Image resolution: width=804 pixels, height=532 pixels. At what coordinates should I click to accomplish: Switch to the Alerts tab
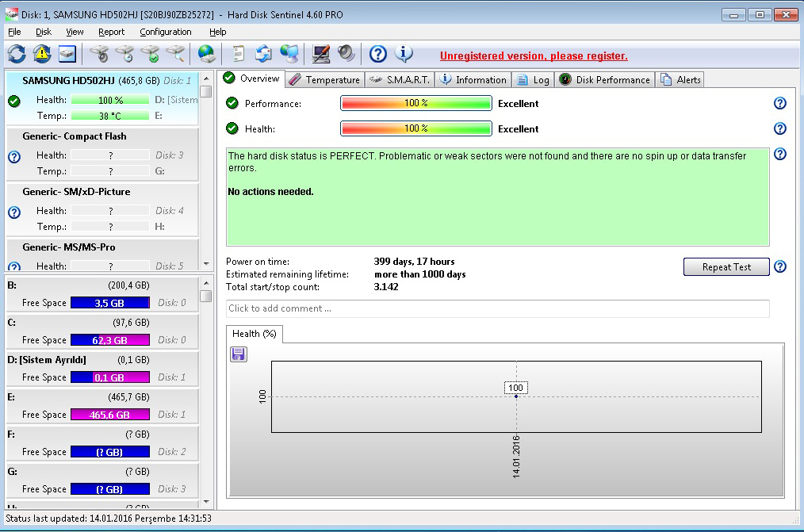click(x=680, y=80)
